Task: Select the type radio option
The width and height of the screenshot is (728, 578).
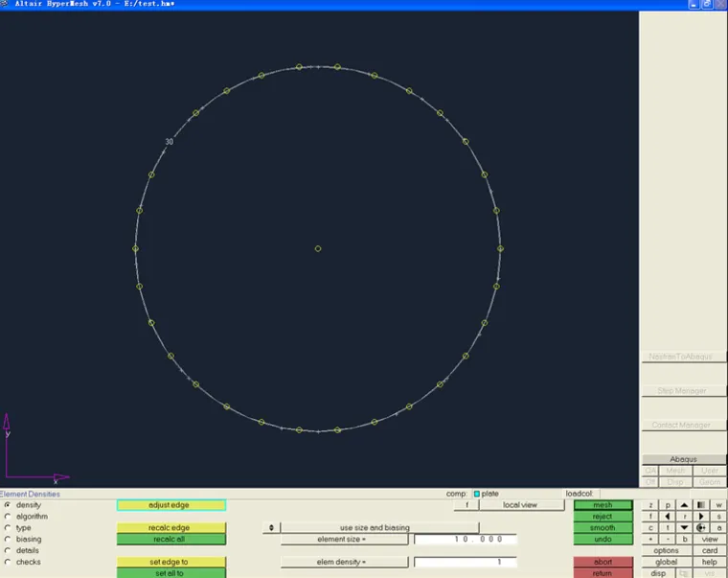Action: coord(8,528)
